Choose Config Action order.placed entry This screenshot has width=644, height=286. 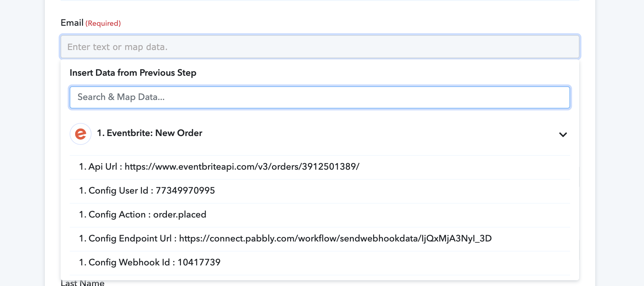pyautogui.click(x=320, y=215)
